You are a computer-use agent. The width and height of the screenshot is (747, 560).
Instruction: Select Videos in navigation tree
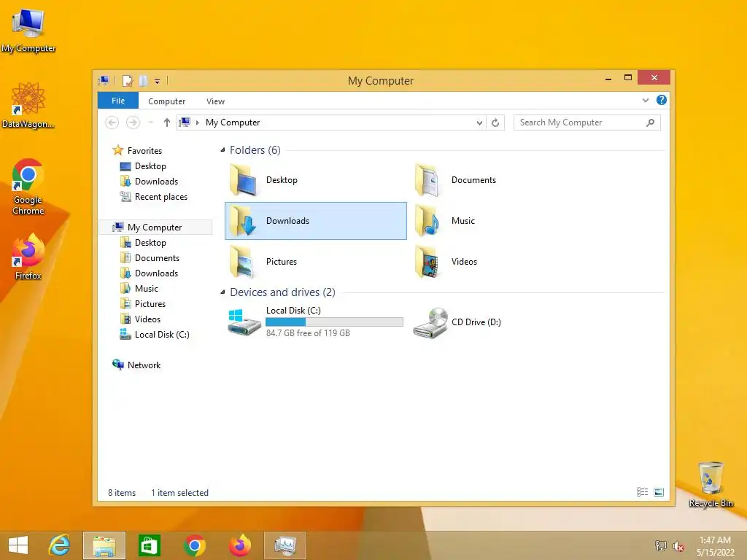(x=147, y=319)
